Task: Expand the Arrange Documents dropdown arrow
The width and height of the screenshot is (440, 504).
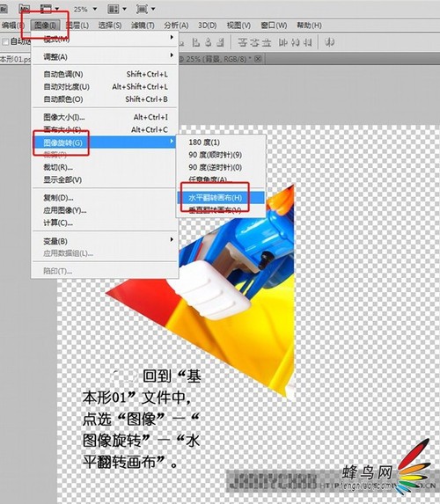Action: pos(124,9)
